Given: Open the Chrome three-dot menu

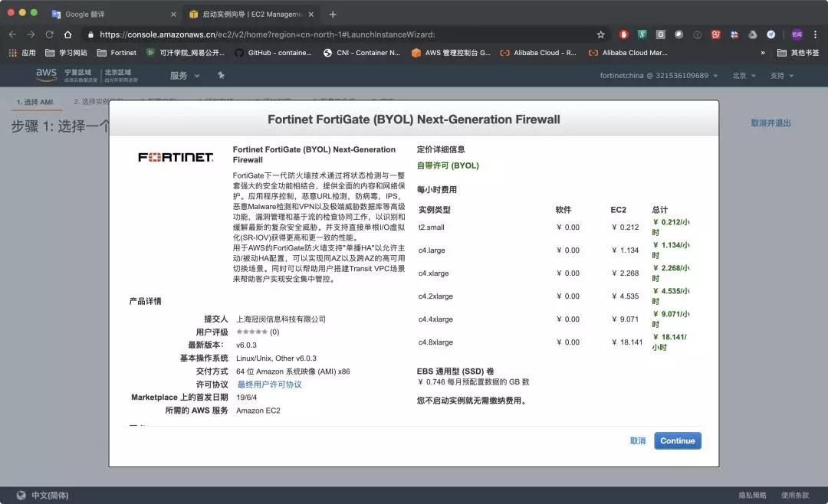Looking at the screenshot, I should (x=815, y=34).
